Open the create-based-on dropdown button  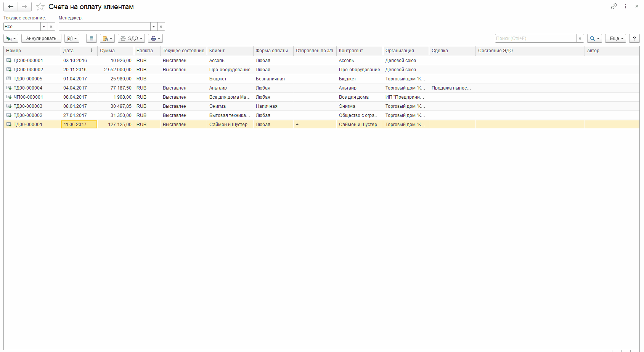point(11,38)
